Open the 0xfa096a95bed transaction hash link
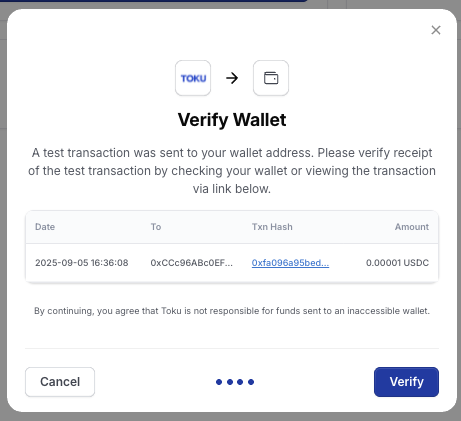Image resolution: width=461 pixels, height=421 pixels. (290, 263)
